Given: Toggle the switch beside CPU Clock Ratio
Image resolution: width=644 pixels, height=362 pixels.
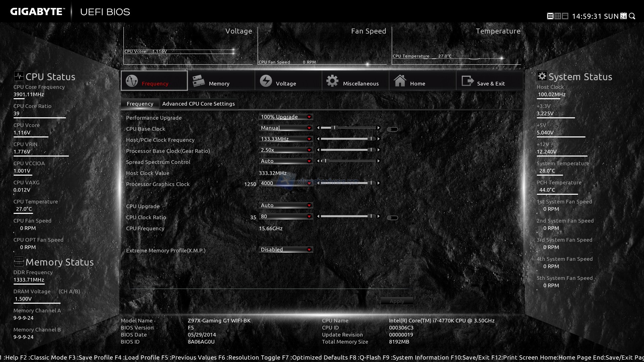Looking at the screenshot, I should pyautogui.click(x=392, y=218).
